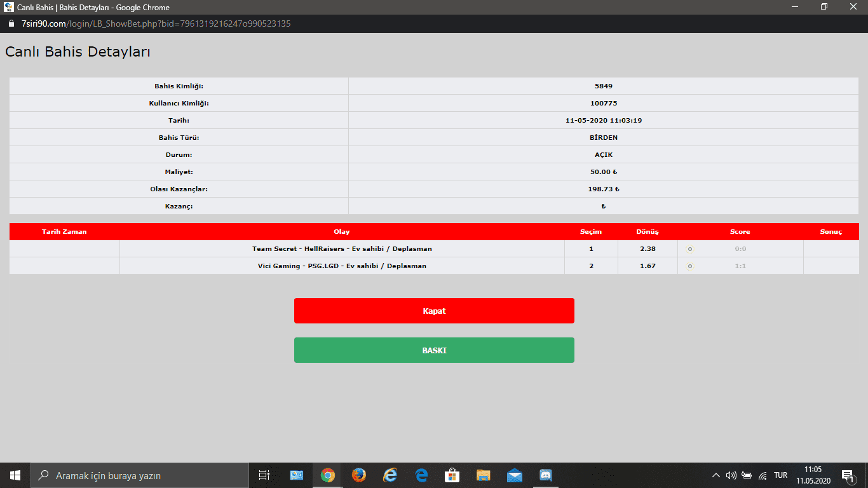The image size is (868, 488).
Task: Launch Firefox from the taskbar
Action: pos(359,475)
